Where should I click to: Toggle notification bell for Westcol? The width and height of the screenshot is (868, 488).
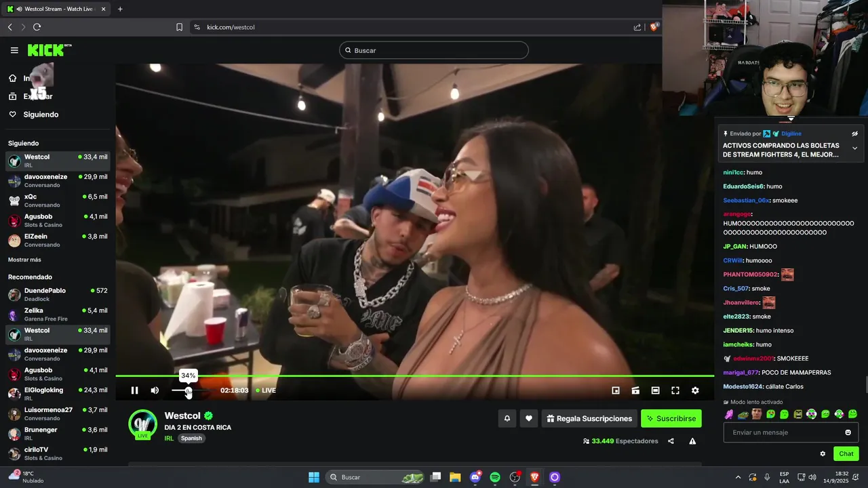(507, 418)
